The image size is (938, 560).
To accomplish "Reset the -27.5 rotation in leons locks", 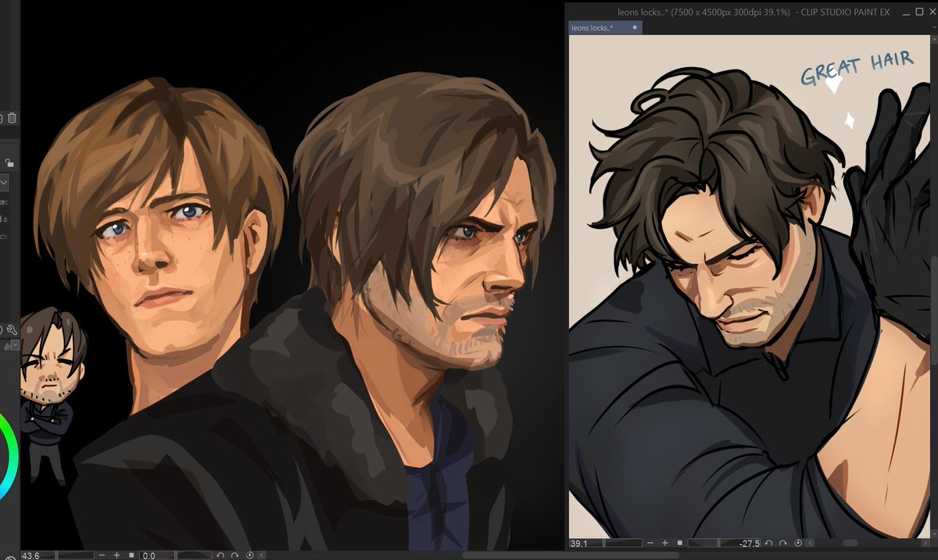I will click(798, 543).
